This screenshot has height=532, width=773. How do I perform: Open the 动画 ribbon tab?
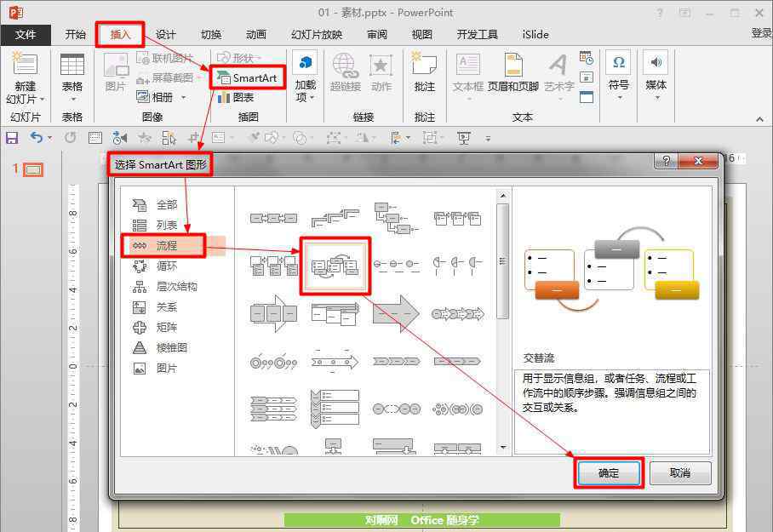pyautogui.click(x=256, y=35)
